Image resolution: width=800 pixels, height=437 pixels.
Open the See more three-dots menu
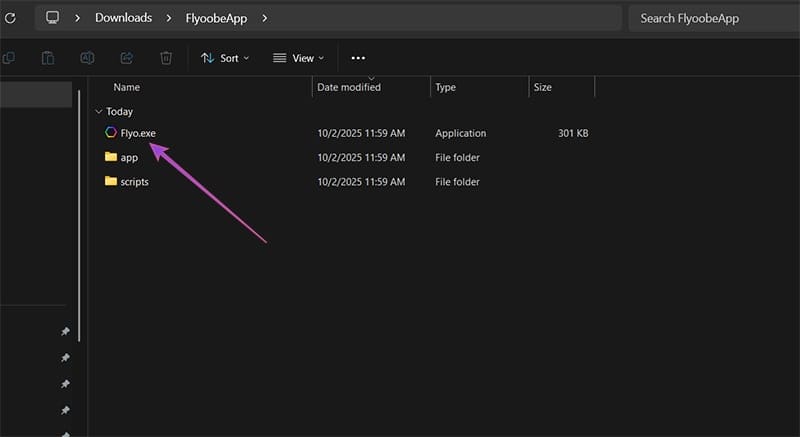tap(358, 58)
